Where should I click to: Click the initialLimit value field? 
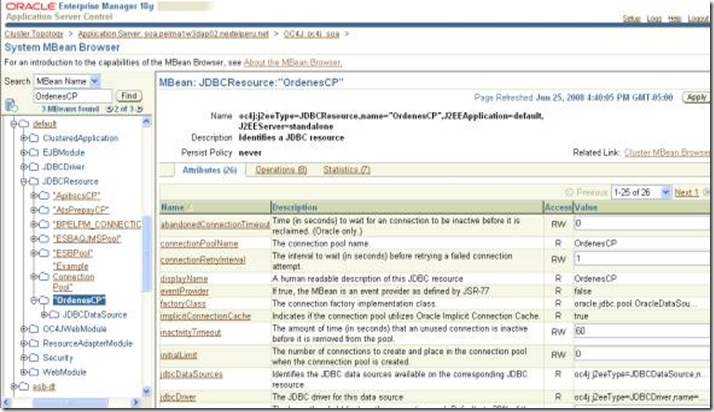click(642, 354)
